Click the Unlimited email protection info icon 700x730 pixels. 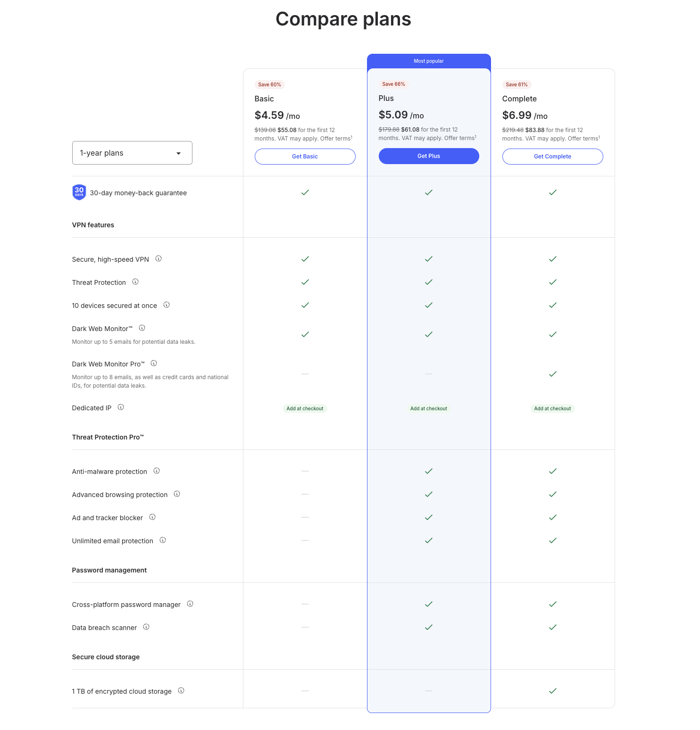click(163, 540)
